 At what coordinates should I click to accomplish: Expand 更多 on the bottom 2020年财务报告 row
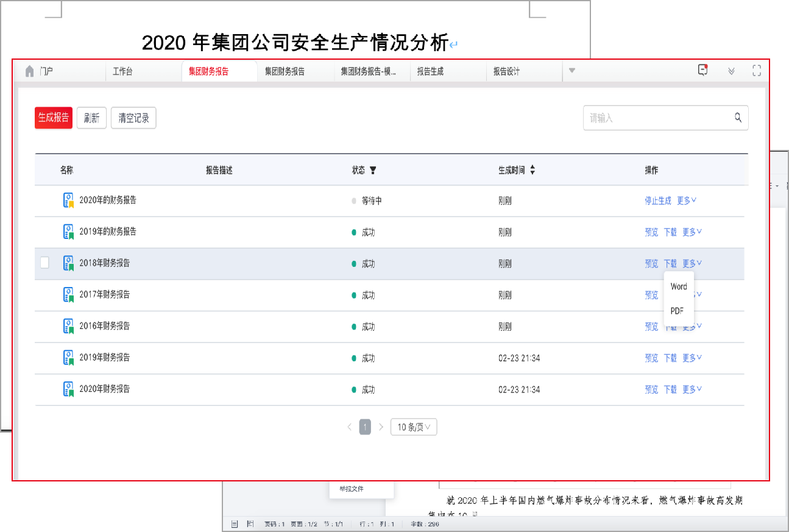pyautogui.click(x=692, y=389)
